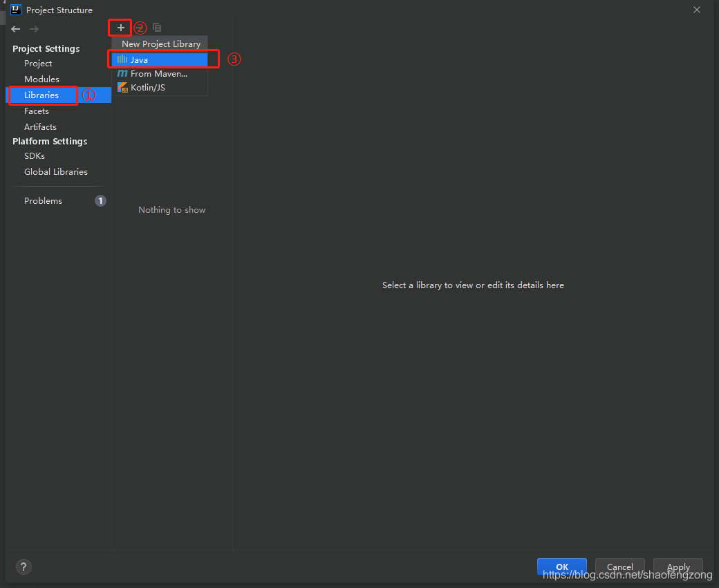Image resolution: width=719 pixels, height=588 pixels.
Task: Open Global Libraries page
Action: (56, 171)
